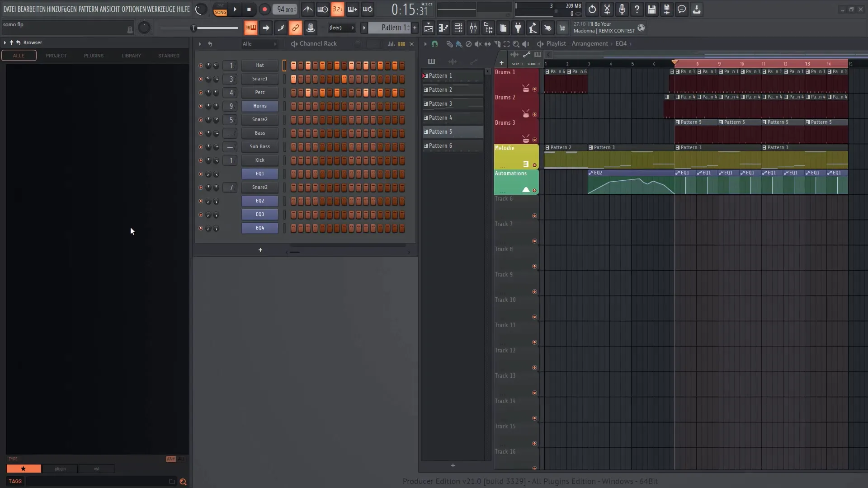Open the DATEI menu
868x488 pixels.
point(9,9)
